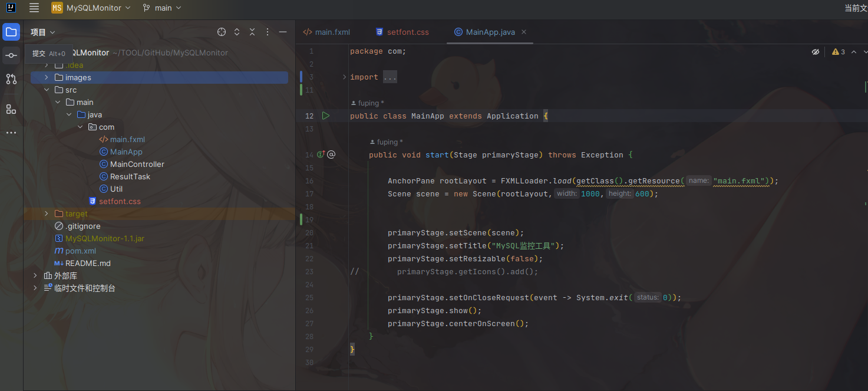Click the Application class name on line 12

tap(513, 116)
